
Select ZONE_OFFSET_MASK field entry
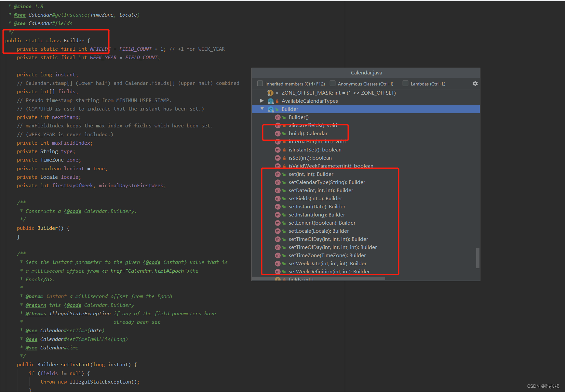(x=339, y=93)
